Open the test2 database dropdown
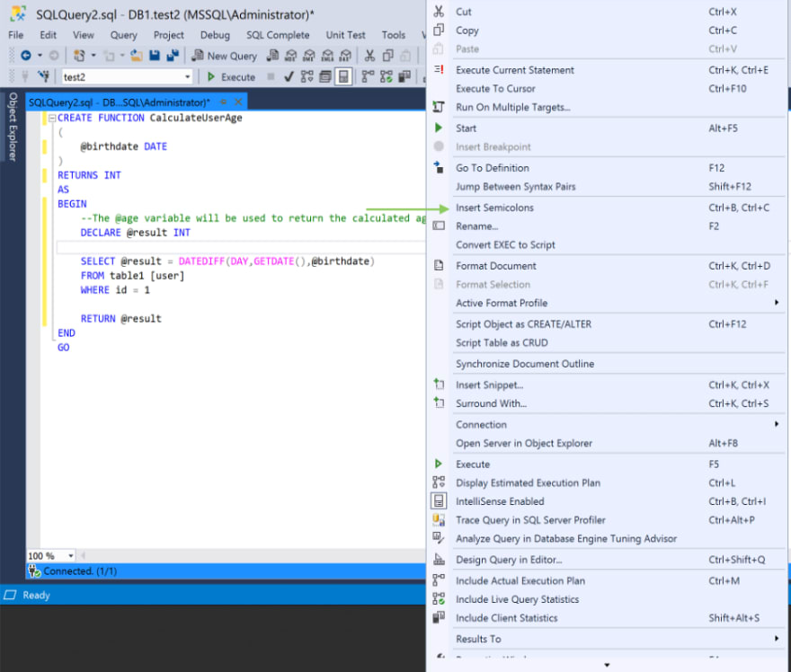 pyautogui.click(x=188, y=76)
